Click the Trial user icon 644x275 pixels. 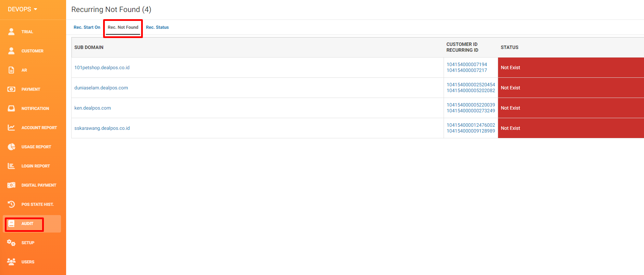tap(11, 32)
